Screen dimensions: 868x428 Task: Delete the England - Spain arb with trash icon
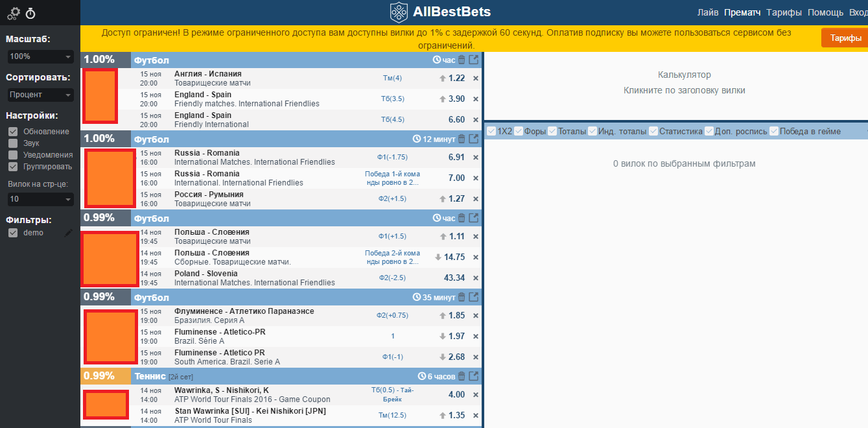pos(462,60)
